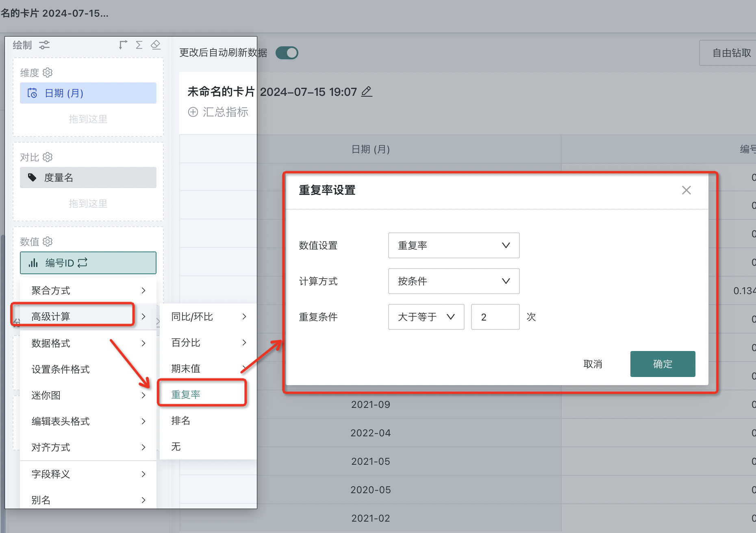The height and width of the screenshot is (533, 756).
Task: Select 高级计算 menu item
Action: pyautogui.click(x=88, y=316)
